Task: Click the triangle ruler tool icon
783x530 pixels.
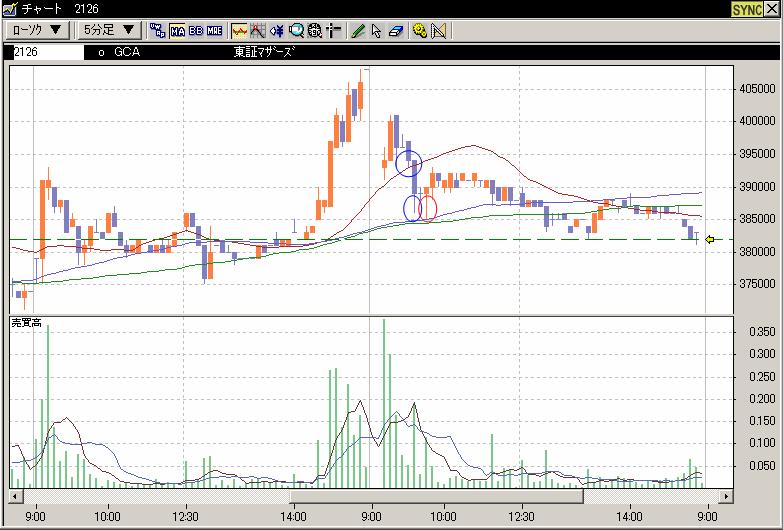Action: (438, 31)
